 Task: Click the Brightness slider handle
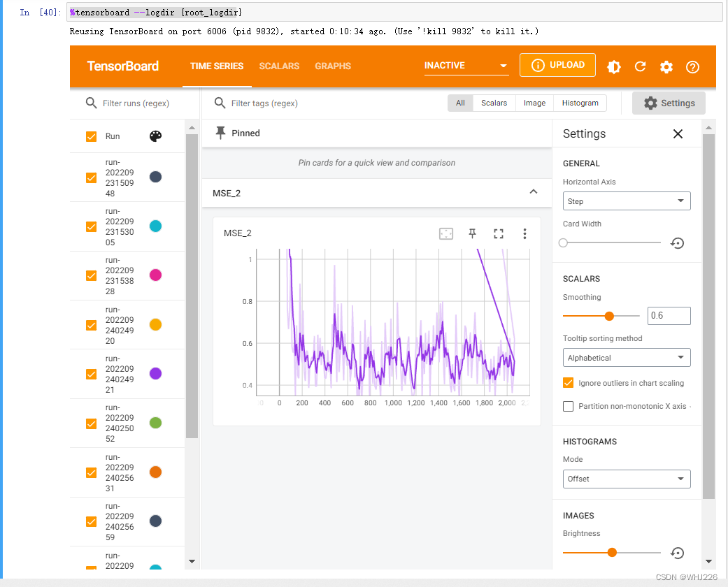(612, 553)
